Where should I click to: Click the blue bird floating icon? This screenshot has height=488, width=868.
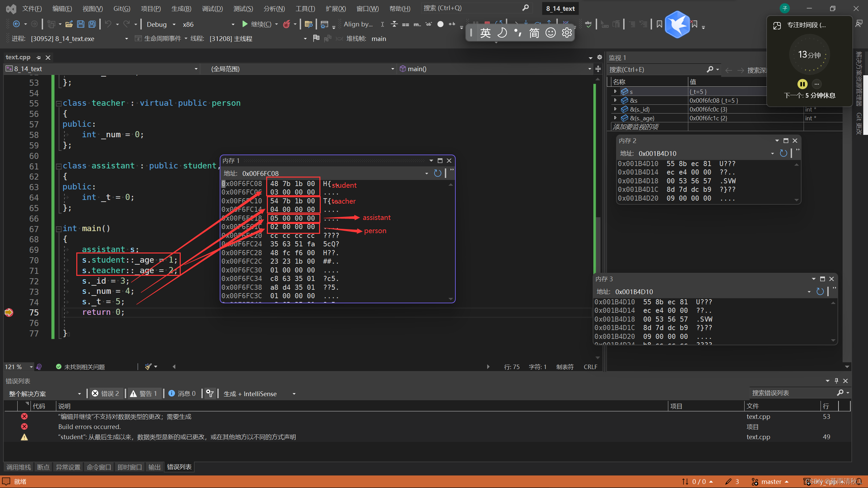[x=677, y=25]
